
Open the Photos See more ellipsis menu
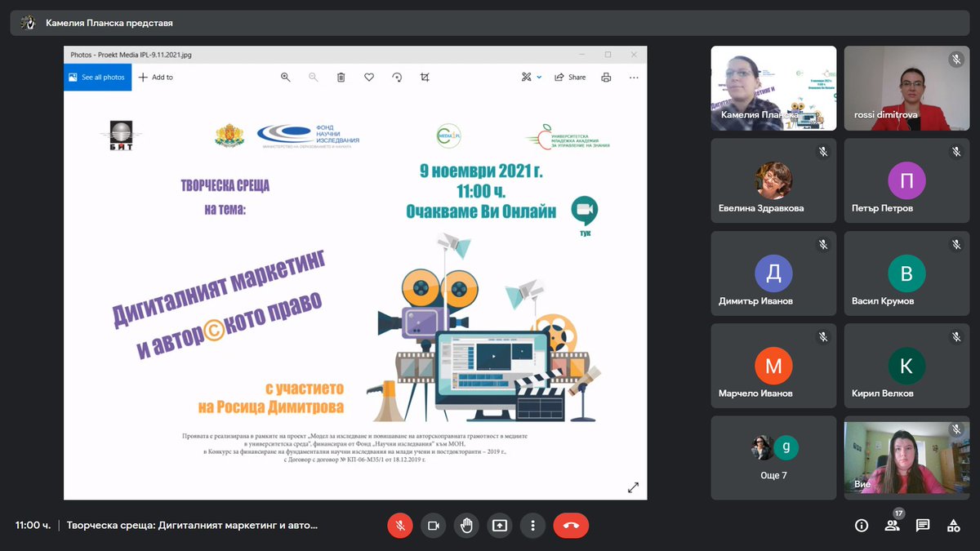(x=634, y=77)
